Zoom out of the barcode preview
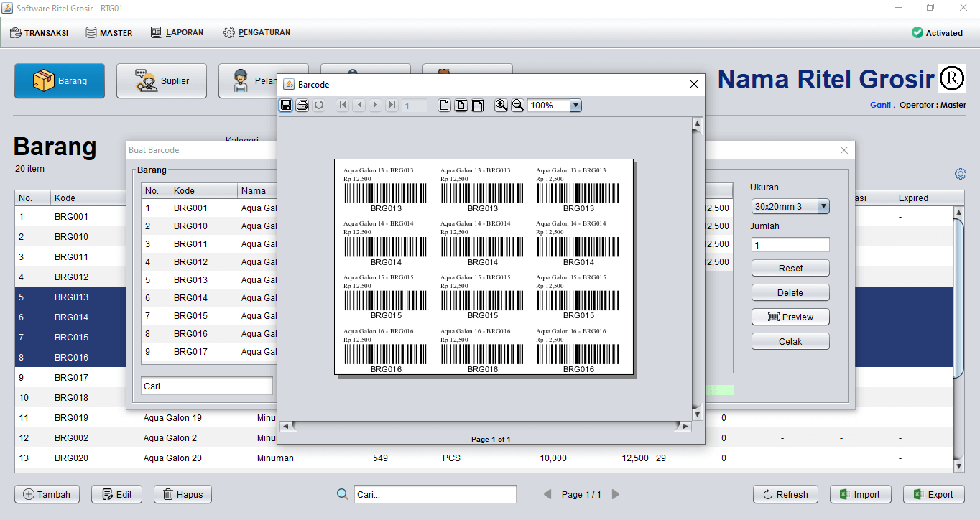980x520 pixels. click(517, 106)
